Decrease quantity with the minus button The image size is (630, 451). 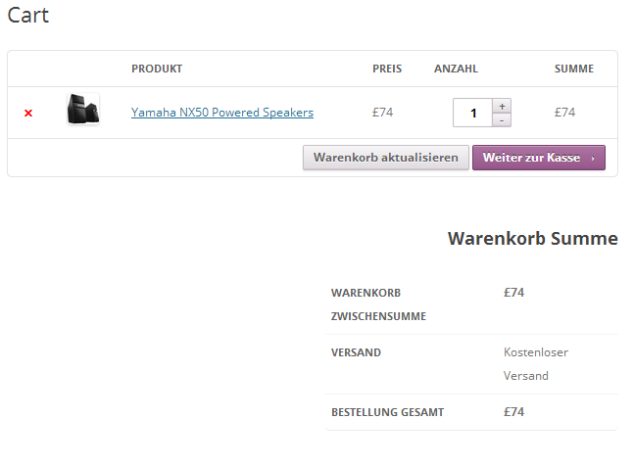[502, 120]
